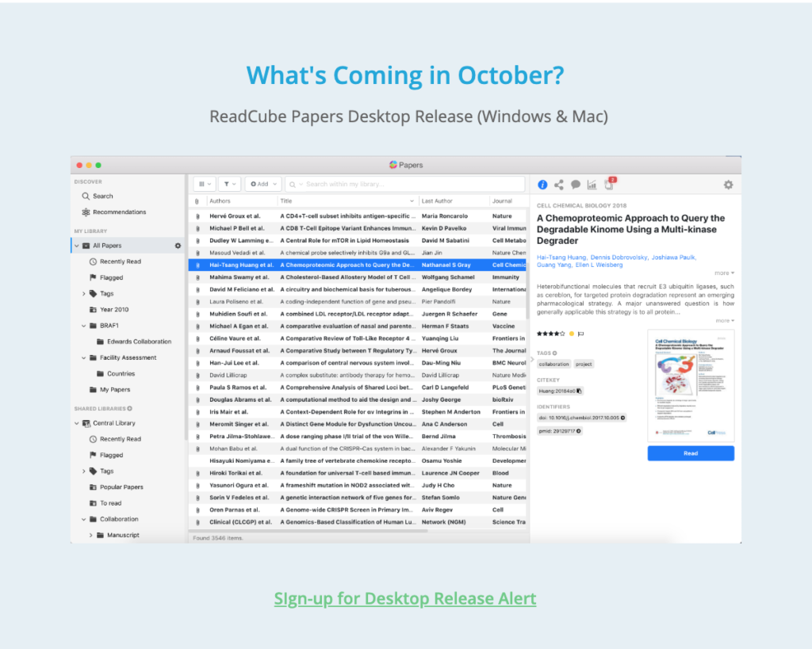Image resolution: width=812 pixels, height=649 pixels.
Task: Open citation clipboard icon with red badge
Action: [x=608, y=183]
